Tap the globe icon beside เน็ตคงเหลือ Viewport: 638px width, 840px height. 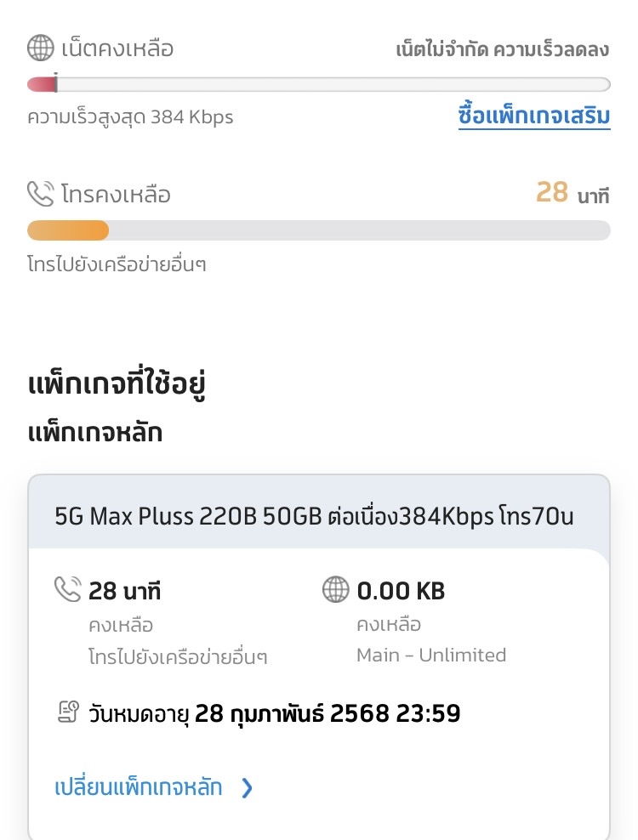pos(41,48)
